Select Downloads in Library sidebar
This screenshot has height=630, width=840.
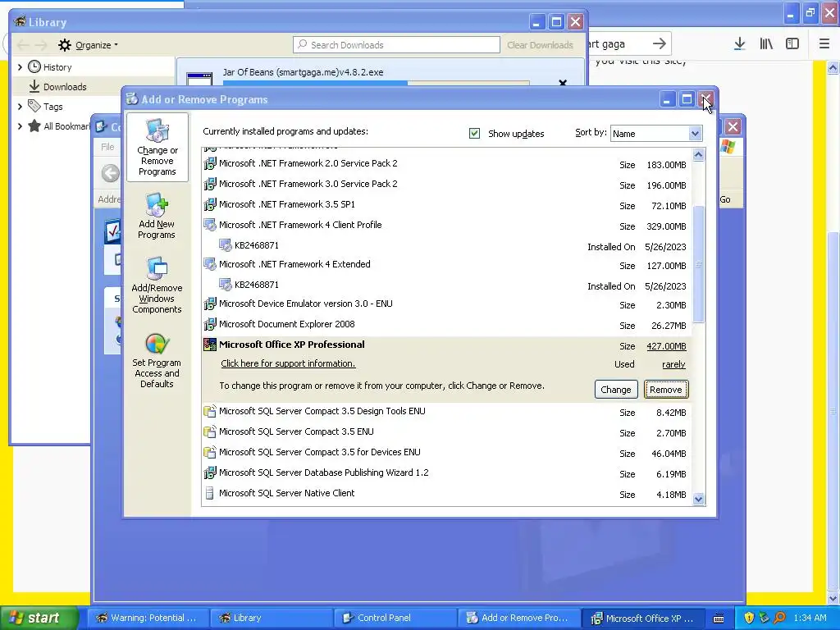(x=65, y=87)
